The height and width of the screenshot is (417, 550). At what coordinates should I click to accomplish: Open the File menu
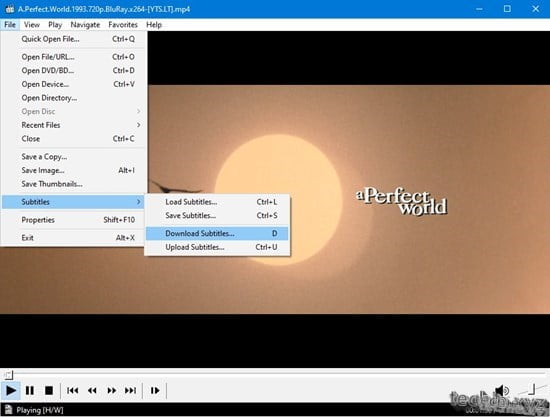(x=10, y=25)
